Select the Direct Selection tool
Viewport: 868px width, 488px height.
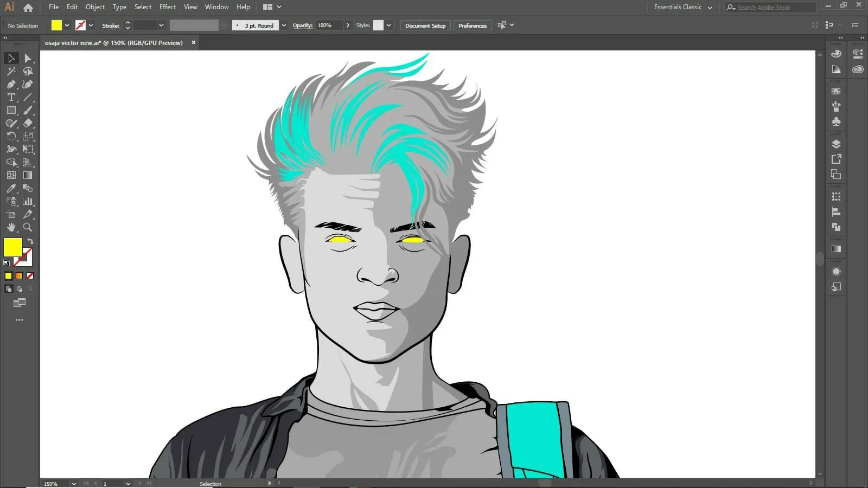(x=28, y=58)
